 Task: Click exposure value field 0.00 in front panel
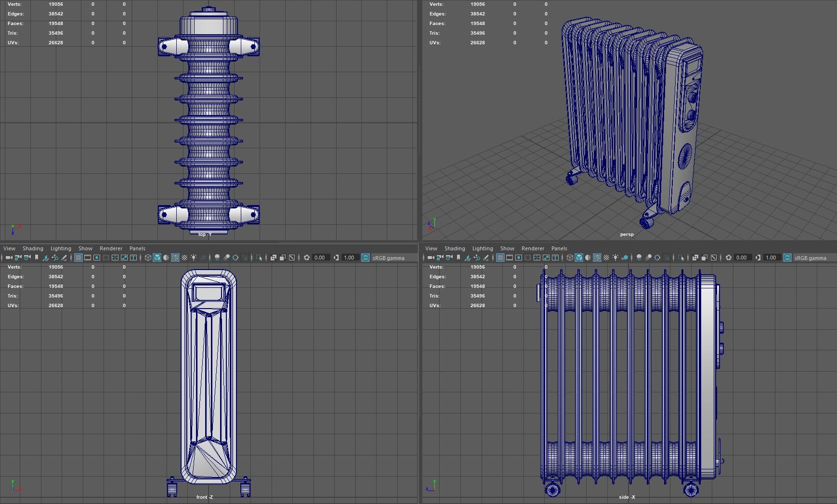click(320, 258)
